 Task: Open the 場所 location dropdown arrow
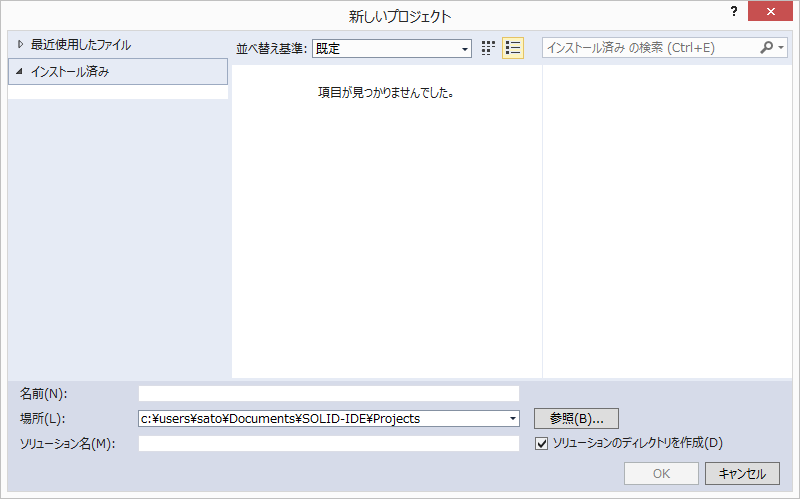[x=513, y=418]
